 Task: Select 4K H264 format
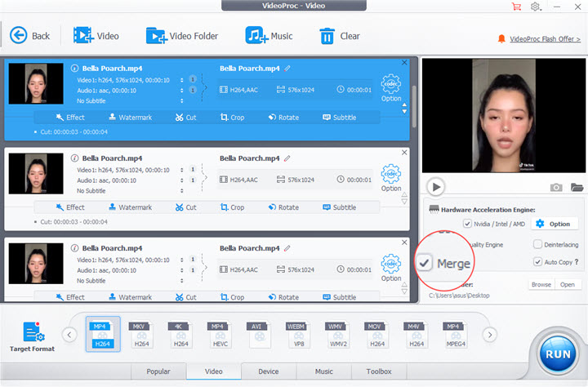pyautogui.click(x=181, y=334)
